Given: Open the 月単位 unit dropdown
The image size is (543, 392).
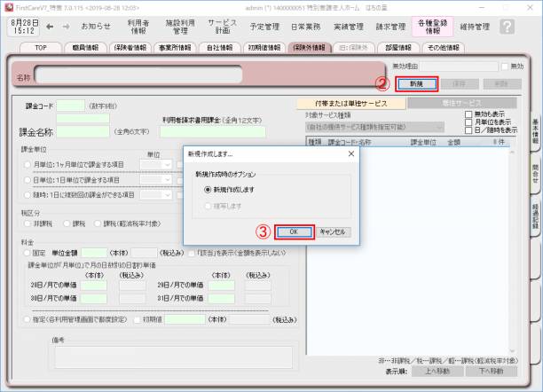Looking at the screenshot, I should coord(155,164).
